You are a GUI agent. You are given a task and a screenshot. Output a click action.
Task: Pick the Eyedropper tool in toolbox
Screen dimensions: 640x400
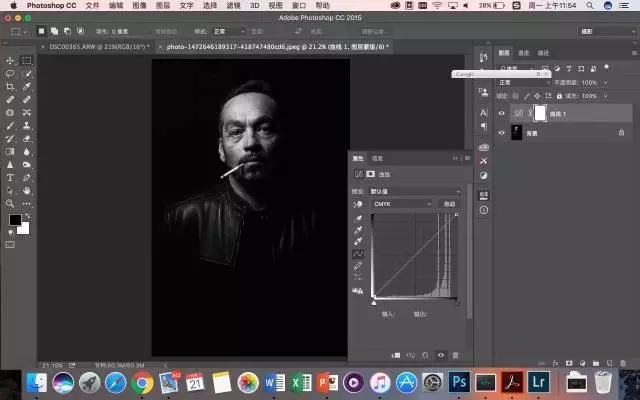tap(27, 87)
